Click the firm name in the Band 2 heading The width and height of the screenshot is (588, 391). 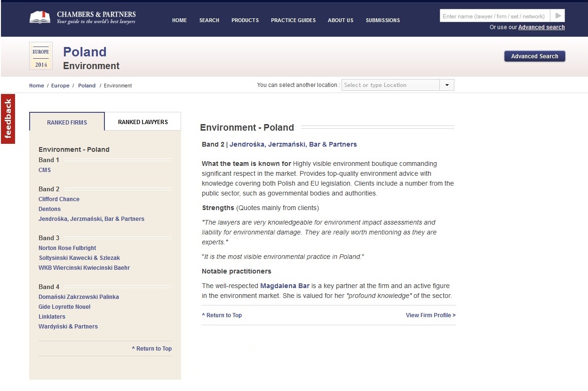pos(293,144)
